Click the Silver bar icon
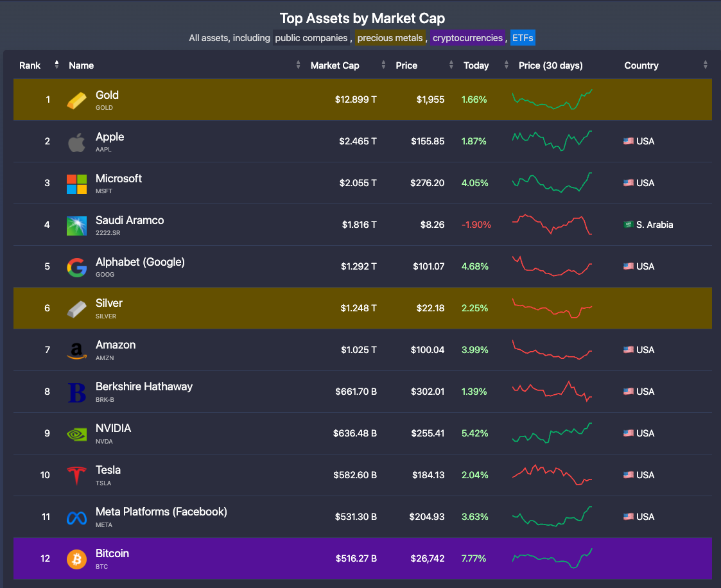 (77, 309)
